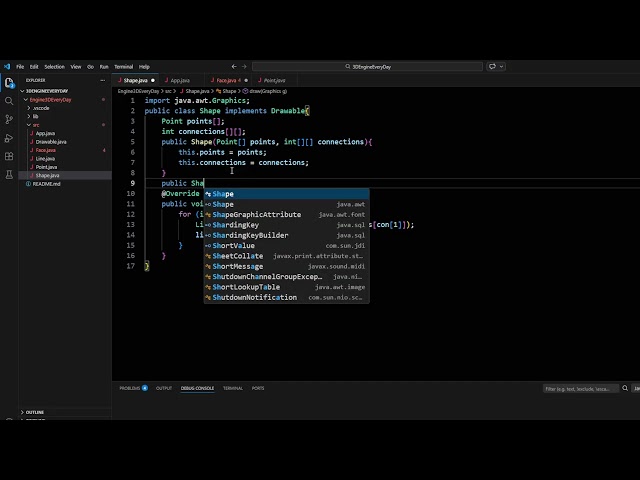This screenshot has height=480, width=640.
Task: Select the ShardingKey suggestion
Action: point(287,225)
